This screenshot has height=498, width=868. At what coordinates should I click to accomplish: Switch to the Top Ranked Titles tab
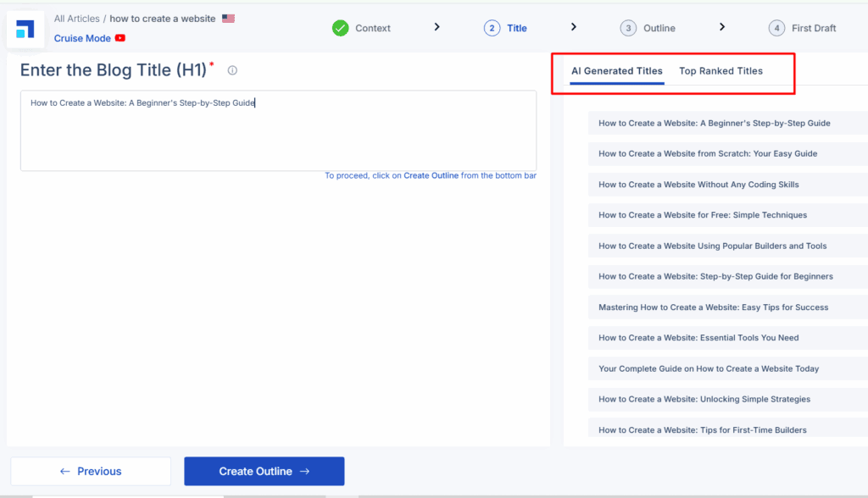[x=721, y=71]
